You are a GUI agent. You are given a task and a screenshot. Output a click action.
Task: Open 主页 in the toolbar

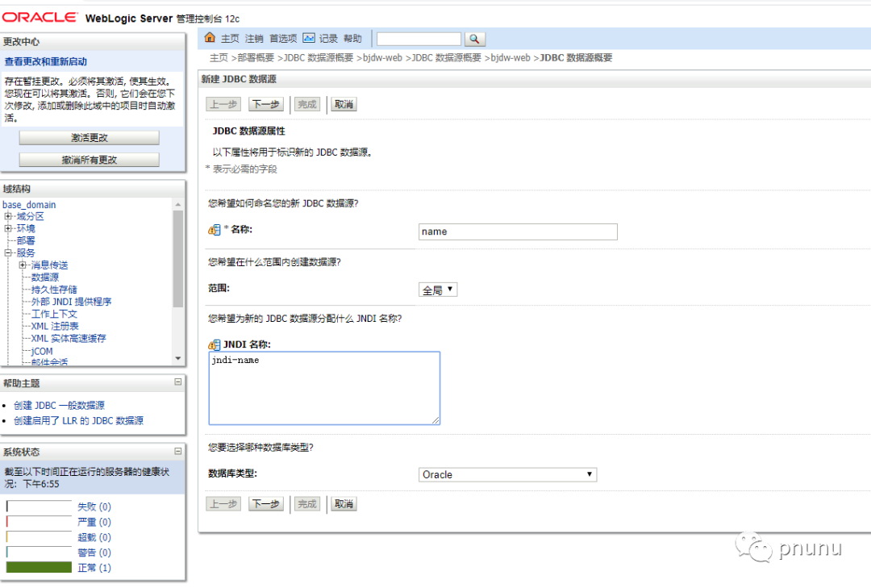click(230, 39)
